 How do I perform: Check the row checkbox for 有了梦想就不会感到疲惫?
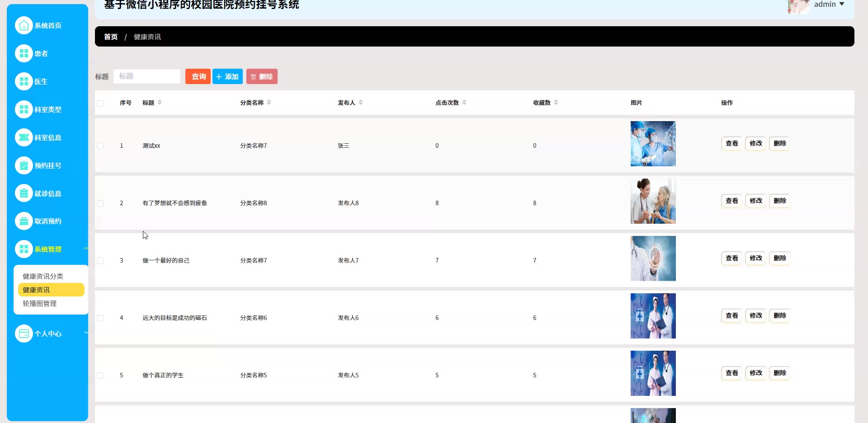click(100, 203)
